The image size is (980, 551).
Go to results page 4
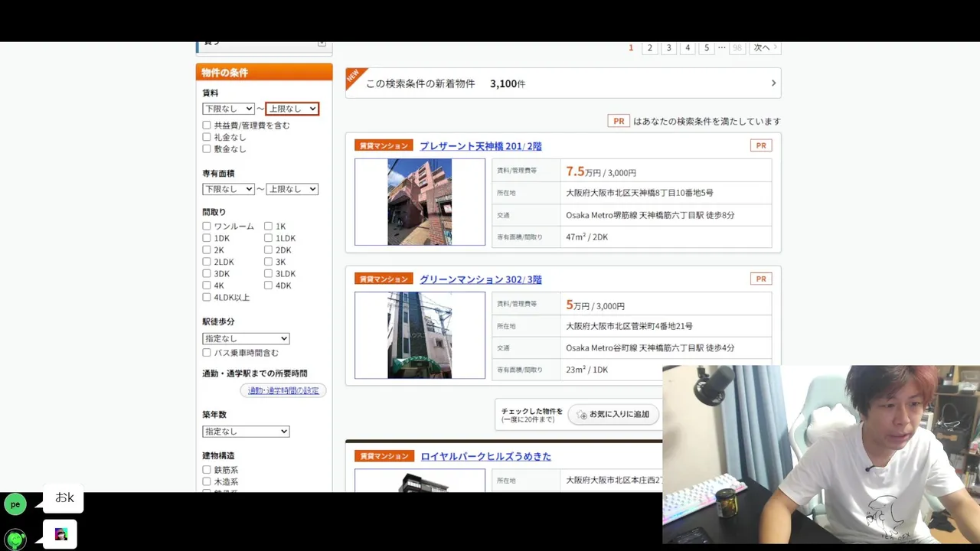(688, 47)
